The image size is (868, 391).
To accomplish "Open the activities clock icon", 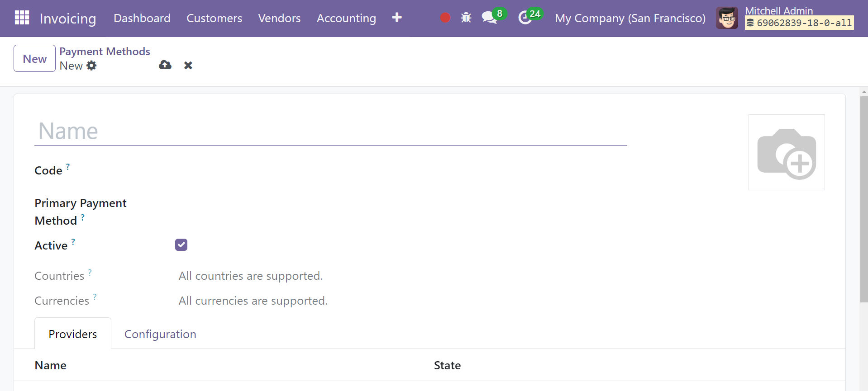I will pyautogui.click(x=525, y=18).
